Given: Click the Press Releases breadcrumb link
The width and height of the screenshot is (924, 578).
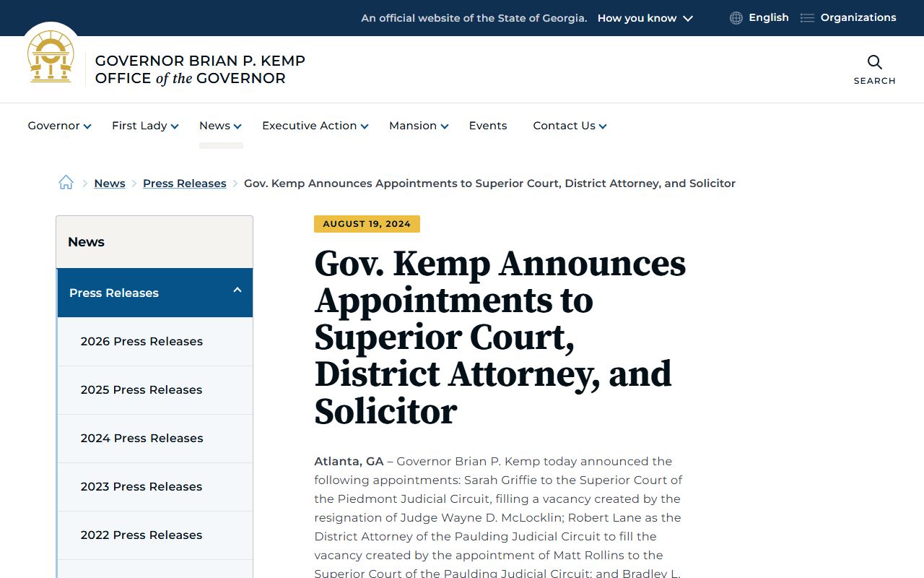Looking at the screenshot, I should click(185, 184).
